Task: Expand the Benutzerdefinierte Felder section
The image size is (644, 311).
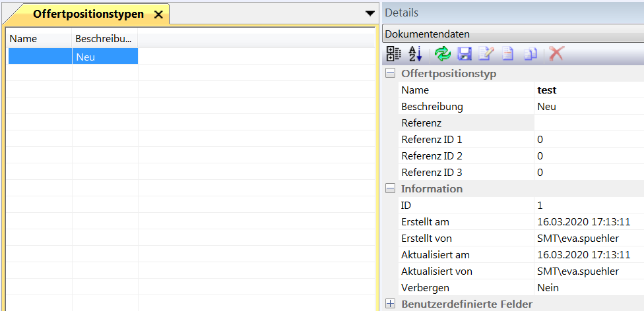Action: click(x=391, y=304)
